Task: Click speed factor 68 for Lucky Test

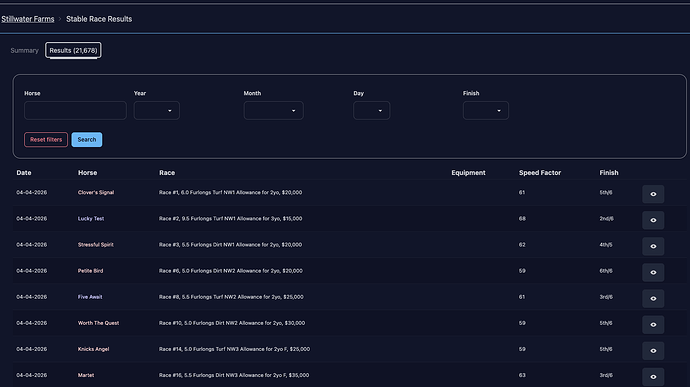Action: (x=522, y=218)
